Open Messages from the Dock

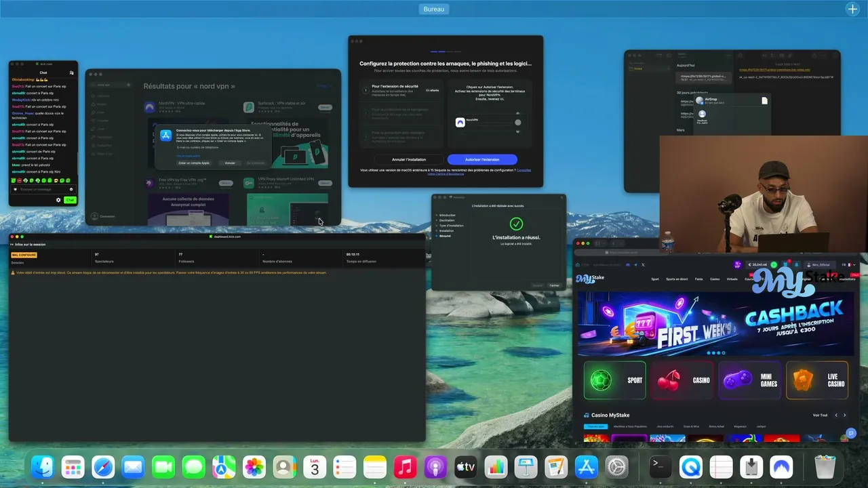click(193, 467)
